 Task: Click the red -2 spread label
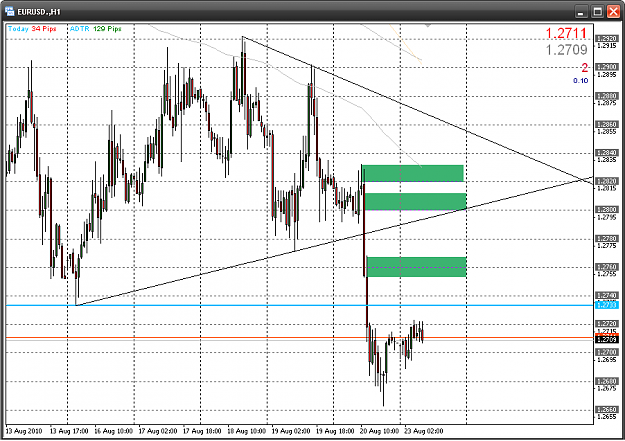pos(584,68)
